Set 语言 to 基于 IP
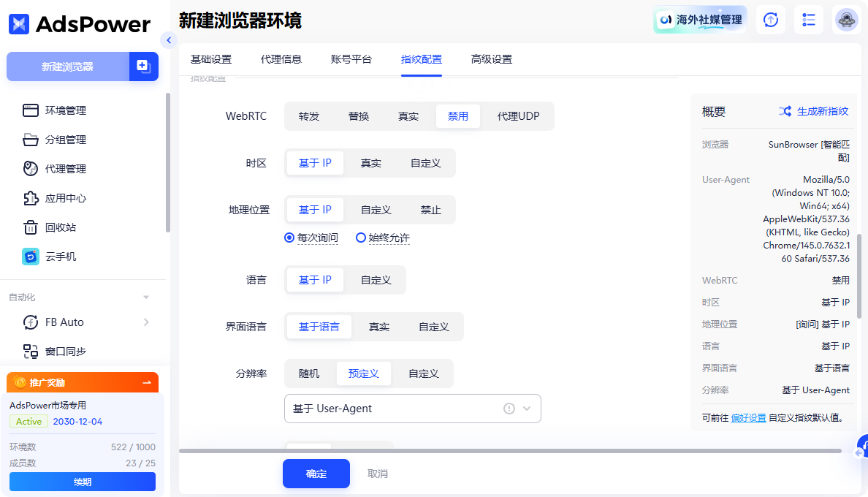The height and width of the screenshot is (497, 868). 315,280
